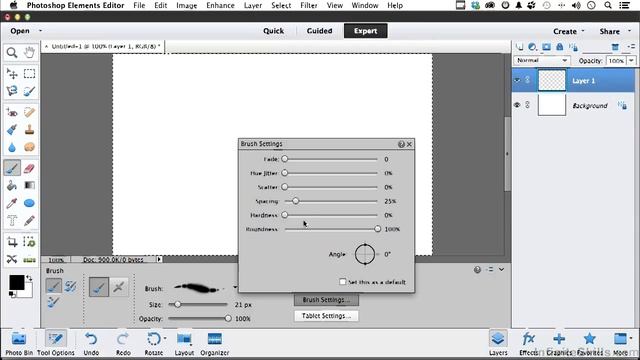Select the Brush tool in toolbox
The image size is (640, 360).
(x=12, y=168)
